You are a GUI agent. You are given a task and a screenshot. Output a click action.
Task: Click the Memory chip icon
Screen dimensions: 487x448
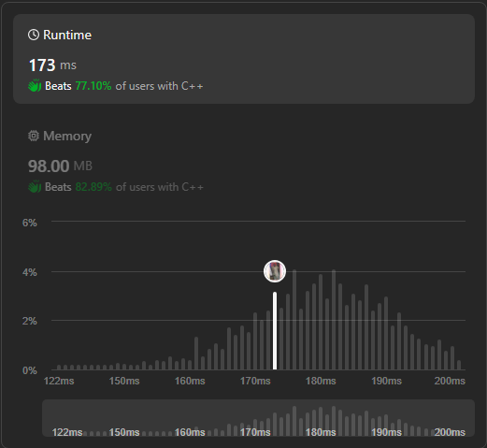[x=34, y=136]
